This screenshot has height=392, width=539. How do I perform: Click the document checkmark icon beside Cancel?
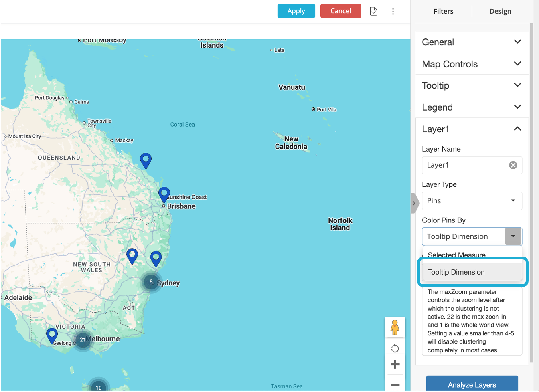tap(373, 11)
